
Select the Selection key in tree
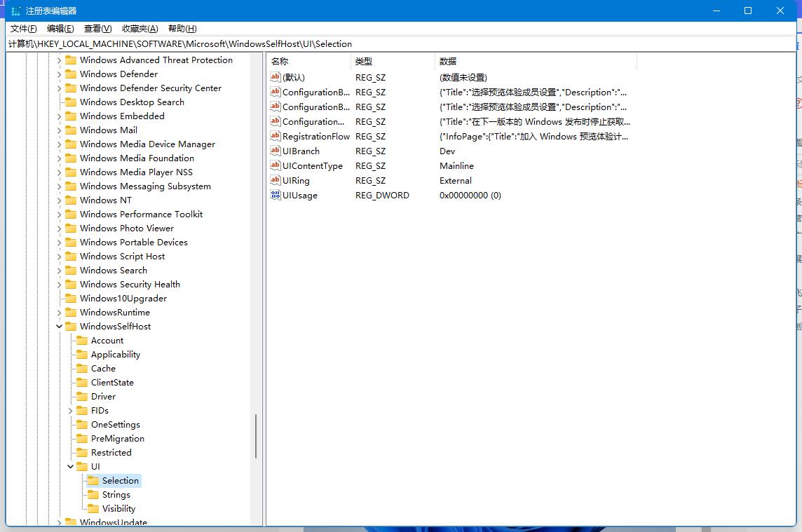point(120,480)
